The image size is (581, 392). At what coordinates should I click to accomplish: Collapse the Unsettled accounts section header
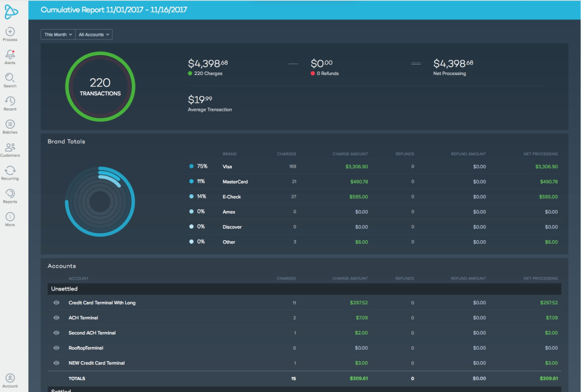click(x=304, y=289)
